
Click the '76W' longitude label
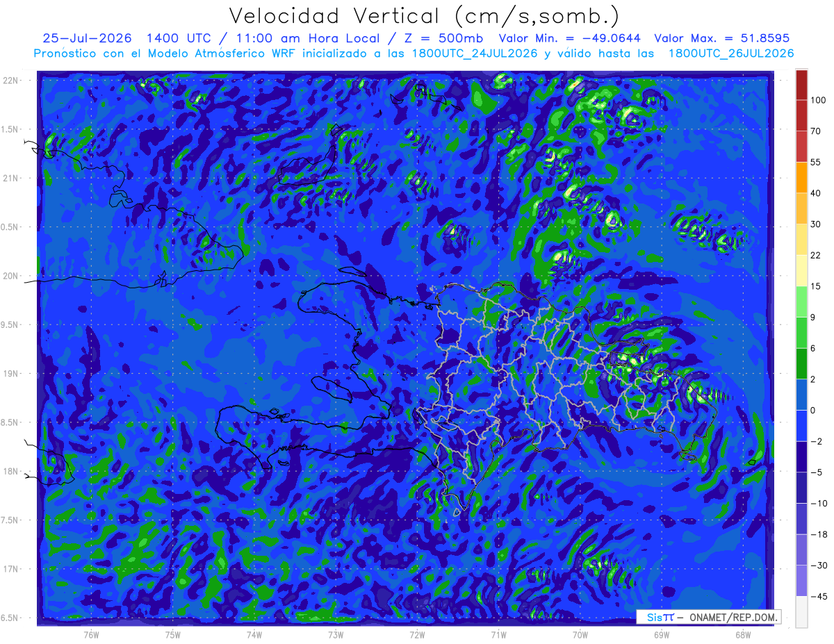click(91, 634)
